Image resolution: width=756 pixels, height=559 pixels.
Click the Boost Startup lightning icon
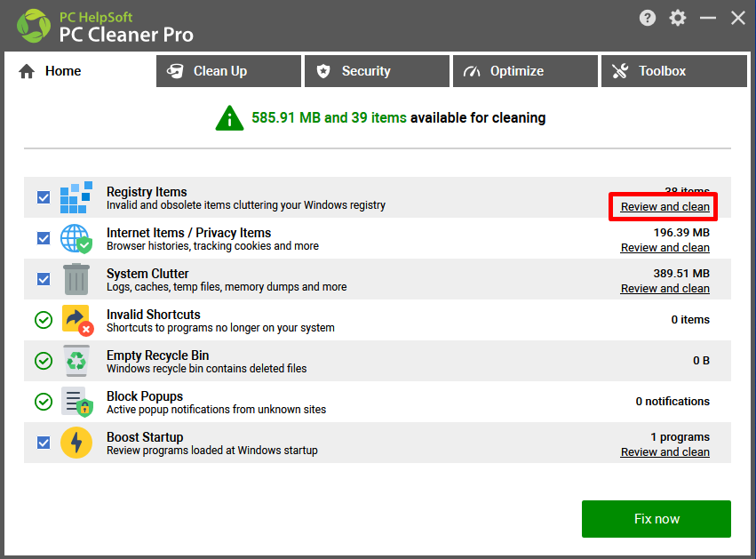click(x=76, y=443)
